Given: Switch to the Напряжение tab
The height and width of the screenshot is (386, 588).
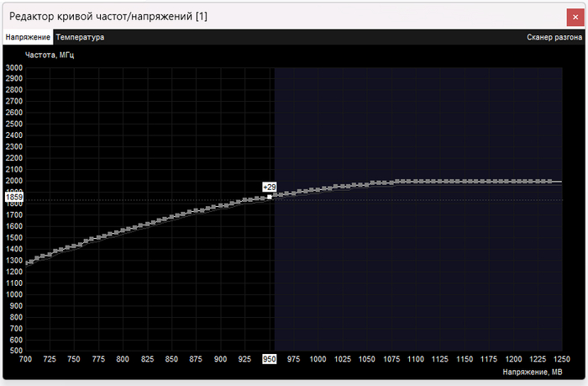Looking at the screenshot, I should coord(28,37).
